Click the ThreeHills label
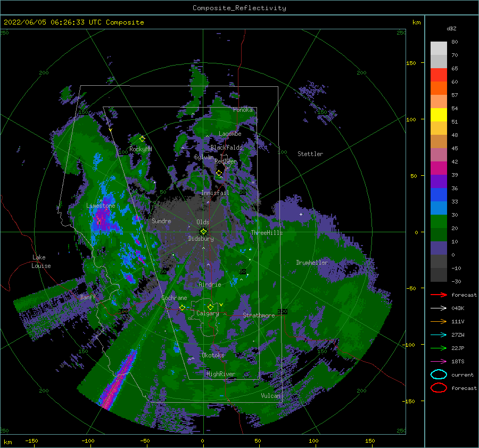This screenshot has height=448, width=479. click(267, 233)
